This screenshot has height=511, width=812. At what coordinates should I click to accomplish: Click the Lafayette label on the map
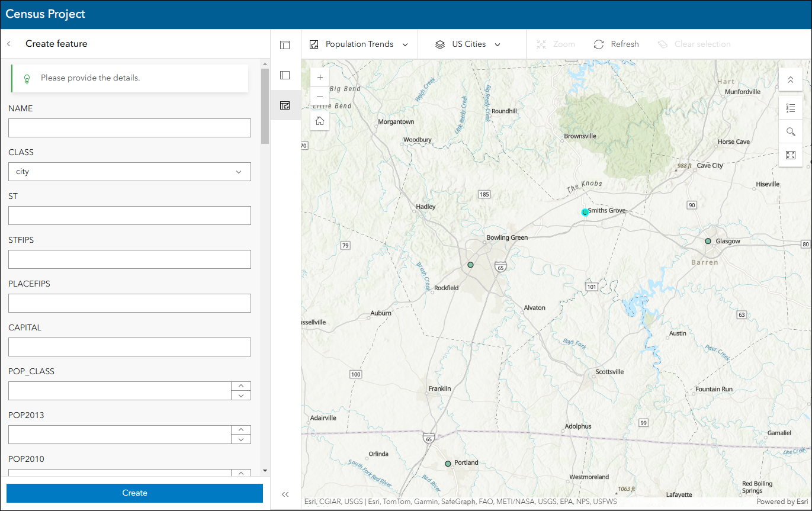(x=679, y=494)
